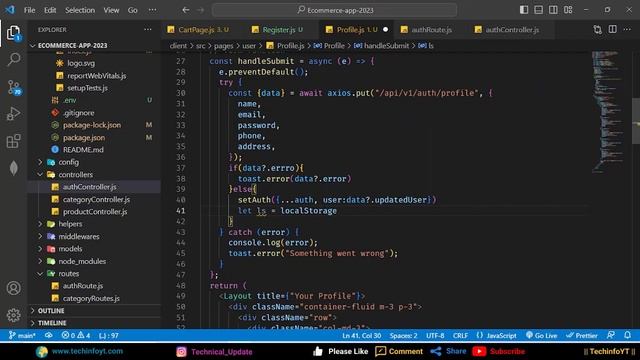Open package.json file
Viewport: 640px width, 360px height.
pos(94,138)
